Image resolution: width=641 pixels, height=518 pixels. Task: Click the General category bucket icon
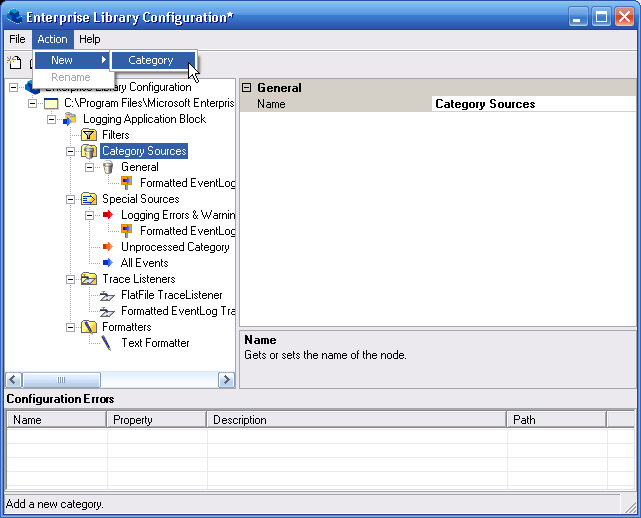[x=108, y=167]
